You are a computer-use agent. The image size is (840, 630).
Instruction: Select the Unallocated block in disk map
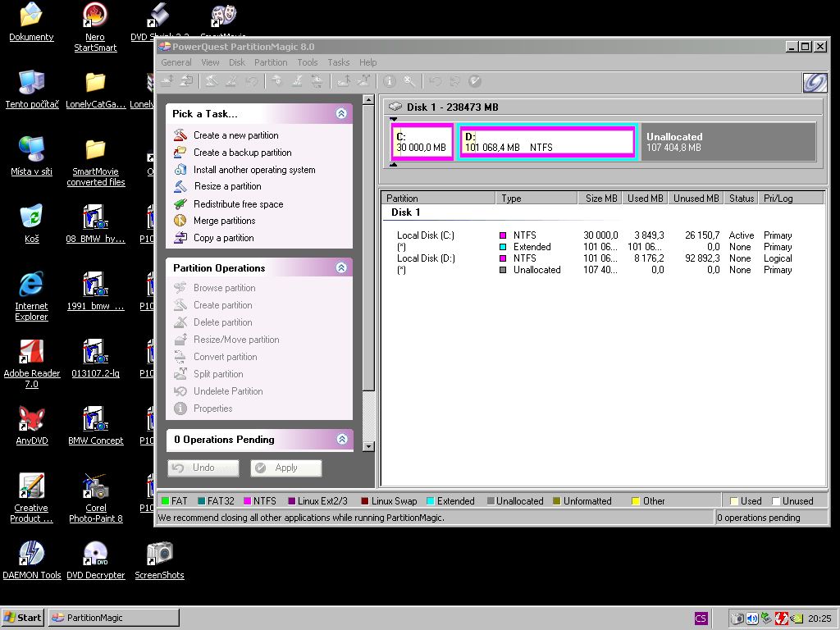pos(728,142)
